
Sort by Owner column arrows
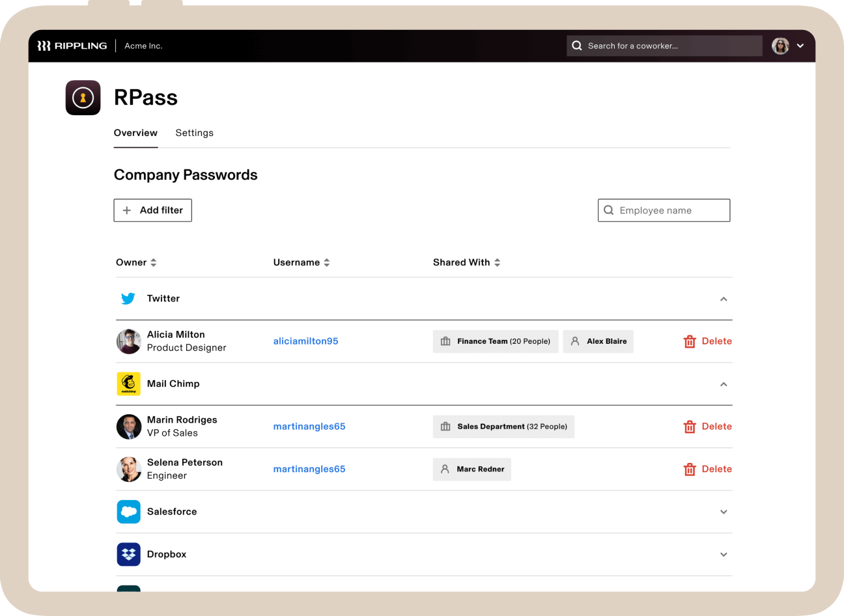(154, 262)
